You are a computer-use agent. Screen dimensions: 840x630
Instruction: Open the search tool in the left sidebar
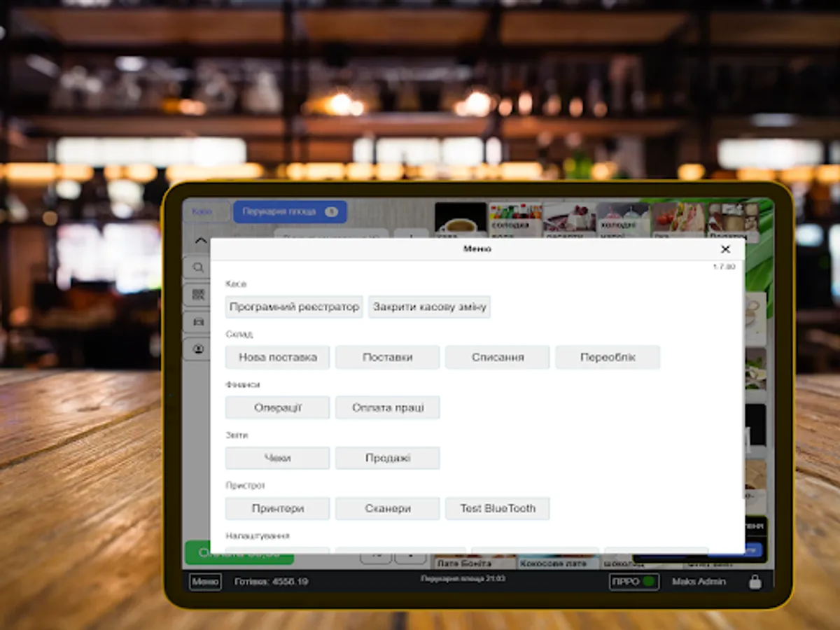coord(198,267)
